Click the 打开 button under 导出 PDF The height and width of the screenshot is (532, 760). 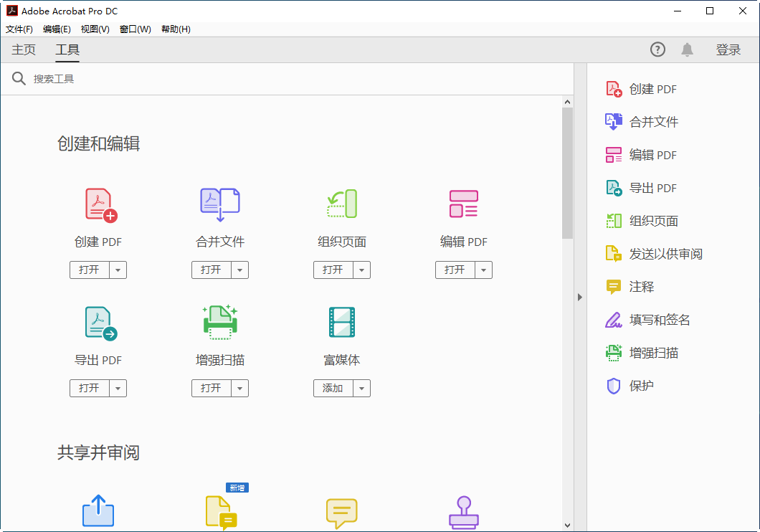coord(89,388)
